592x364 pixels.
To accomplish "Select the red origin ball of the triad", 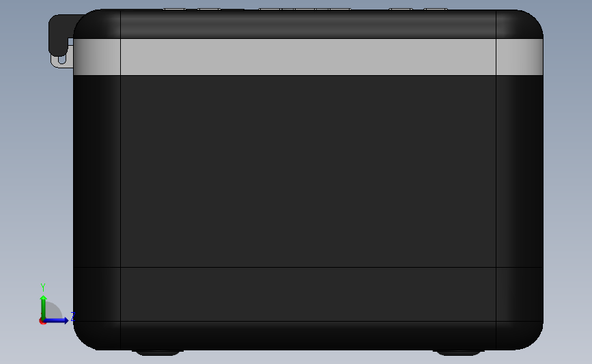I will 42,321.
